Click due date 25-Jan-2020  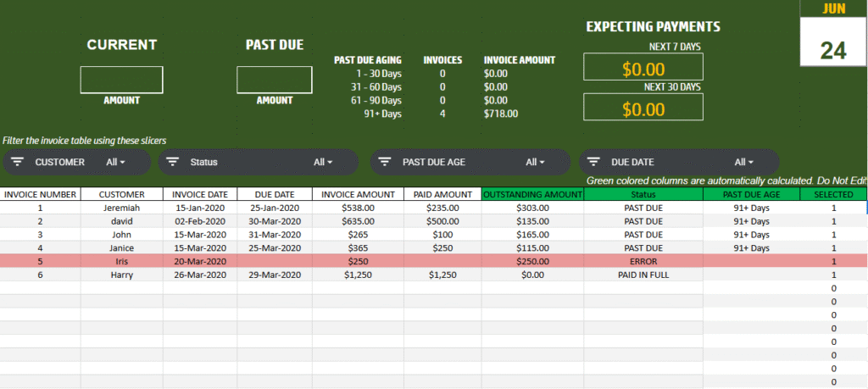point(275,208)
